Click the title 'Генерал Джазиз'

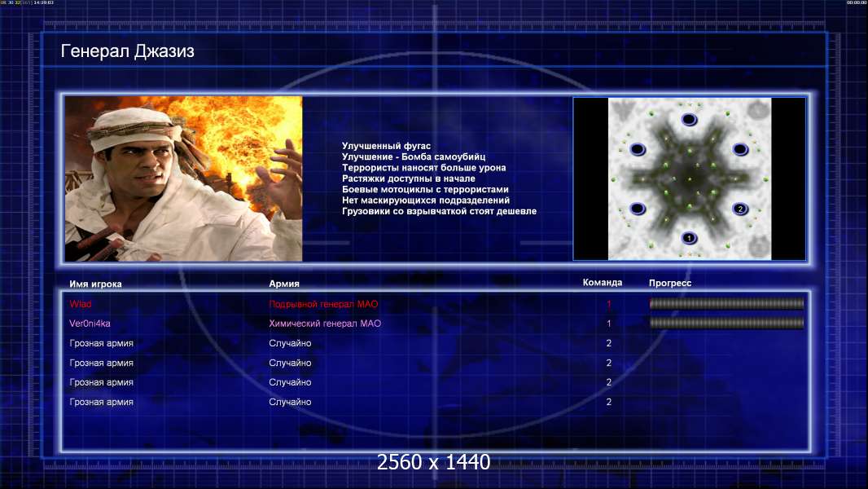click(x=127, y=51)
